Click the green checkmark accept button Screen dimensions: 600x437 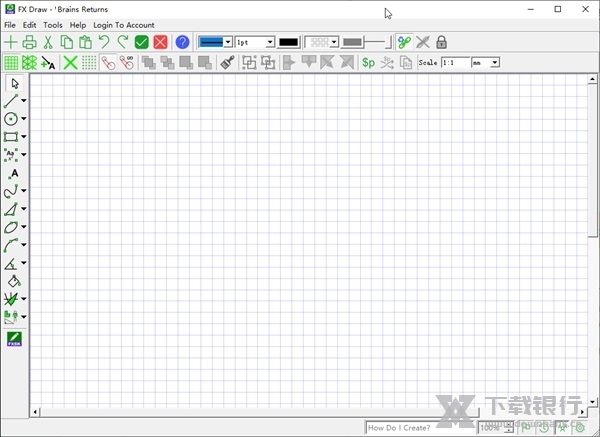pyautogui.click(x=142, y=42)
